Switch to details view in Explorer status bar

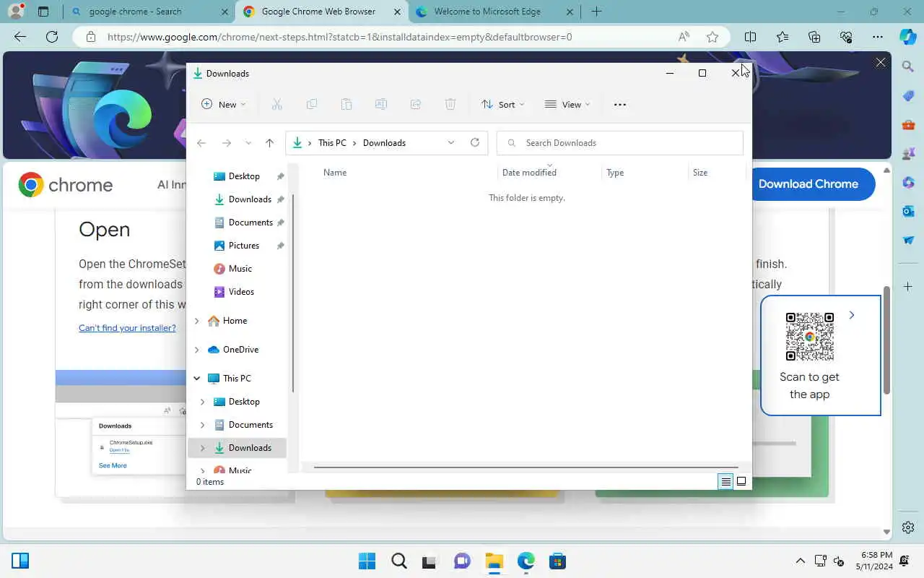click(x=725, y=481)
